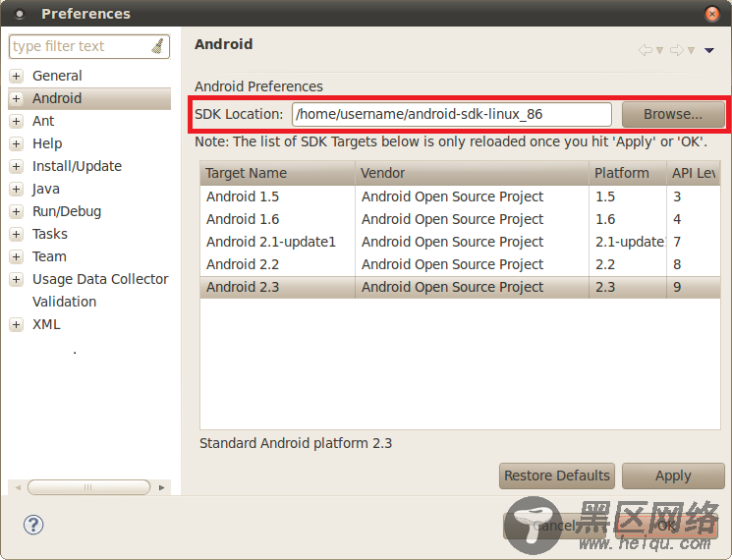Viewport: 732px width, 560px height.
Task: Expand the Android tree node
Action: (17, 98)
